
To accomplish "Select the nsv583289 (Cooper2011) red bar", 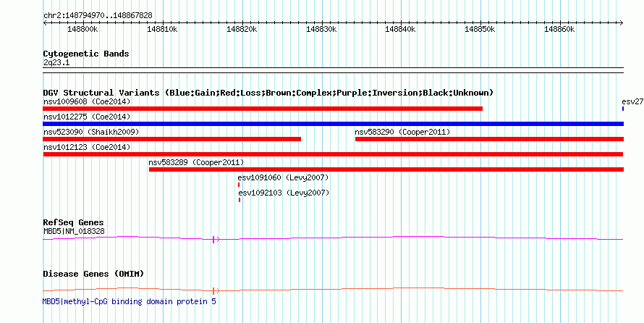I will click(386, 169).
